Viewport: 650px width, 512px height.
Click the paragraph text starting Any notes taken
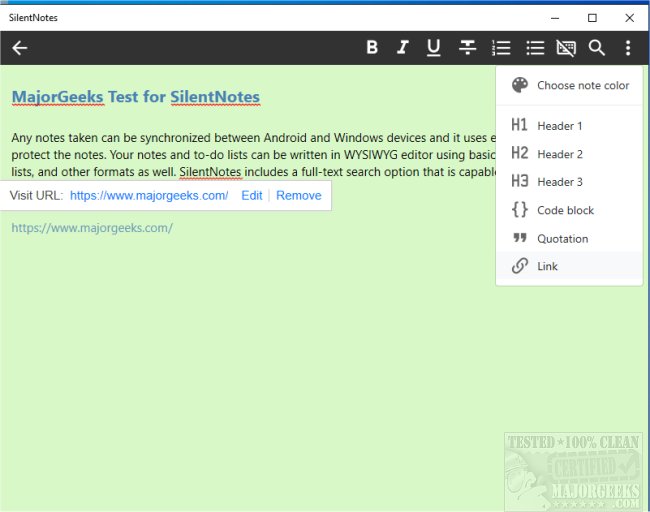[253, 155]
